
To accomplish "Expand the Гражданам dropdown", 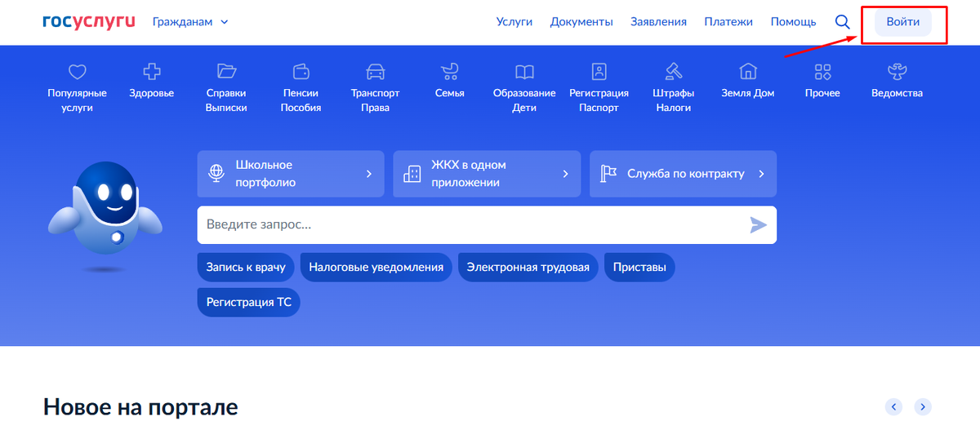I will 190,22.
